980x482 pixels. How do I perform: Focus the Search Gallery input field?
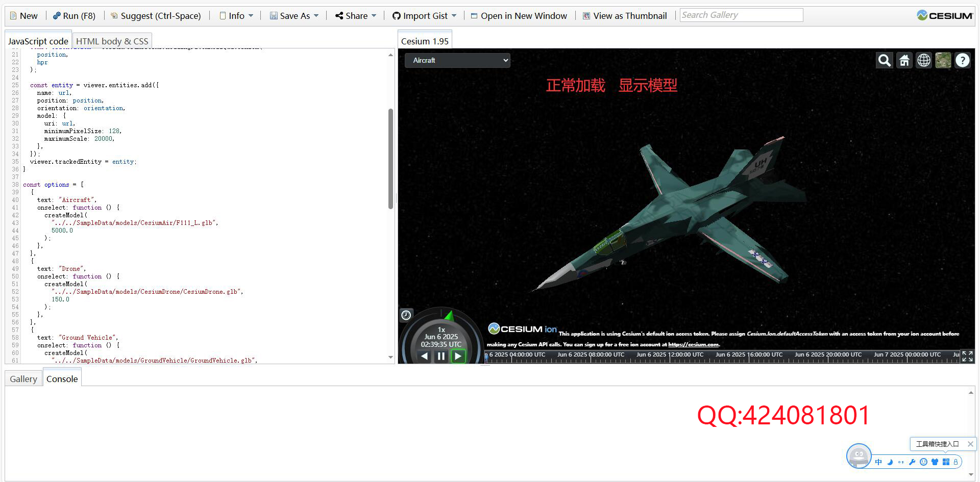click(x=741, y=15)
